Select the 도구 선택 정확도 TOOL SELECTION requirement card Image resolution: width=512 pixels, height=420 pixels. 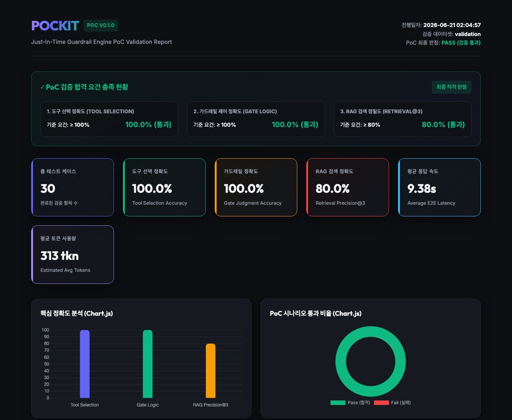pos(109,119)
